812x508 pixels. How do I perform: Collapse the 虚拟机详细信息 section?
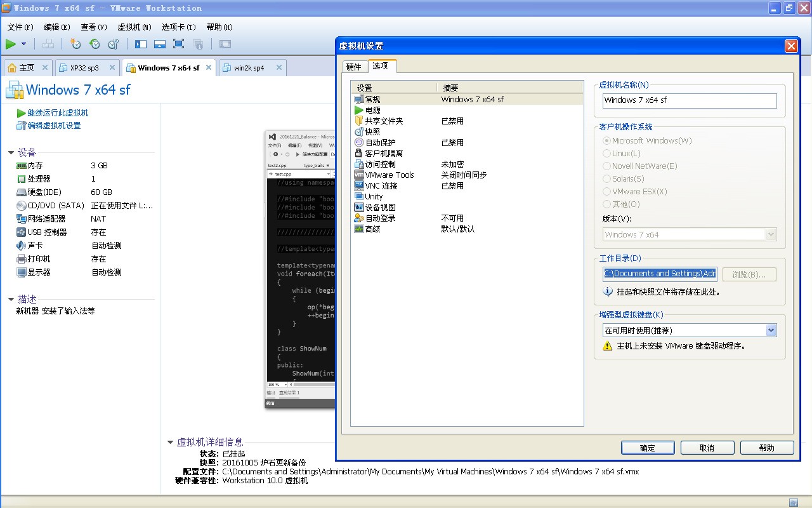coord(170,442)
